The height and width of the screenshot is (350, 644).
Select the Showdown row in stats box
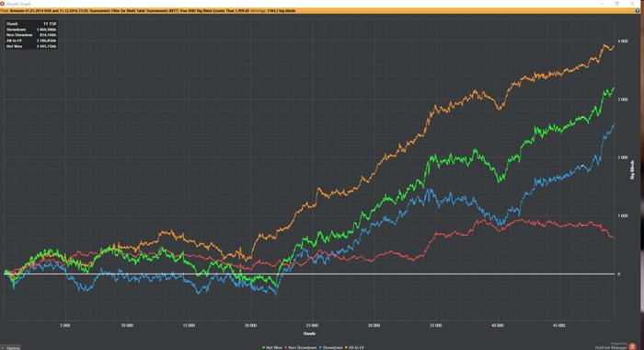tap(31, 29)
